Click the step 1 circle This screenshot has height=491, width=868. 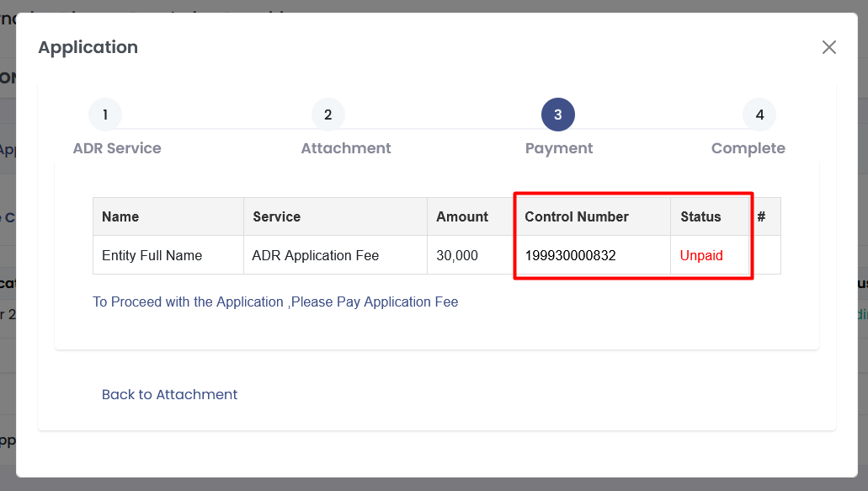coord(105,115)
